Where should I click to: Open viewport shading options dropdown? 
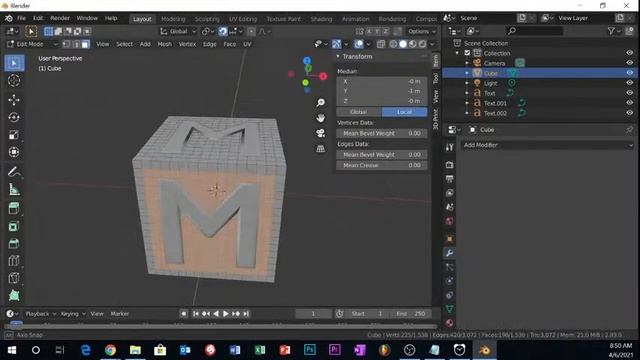pos(432,44)
